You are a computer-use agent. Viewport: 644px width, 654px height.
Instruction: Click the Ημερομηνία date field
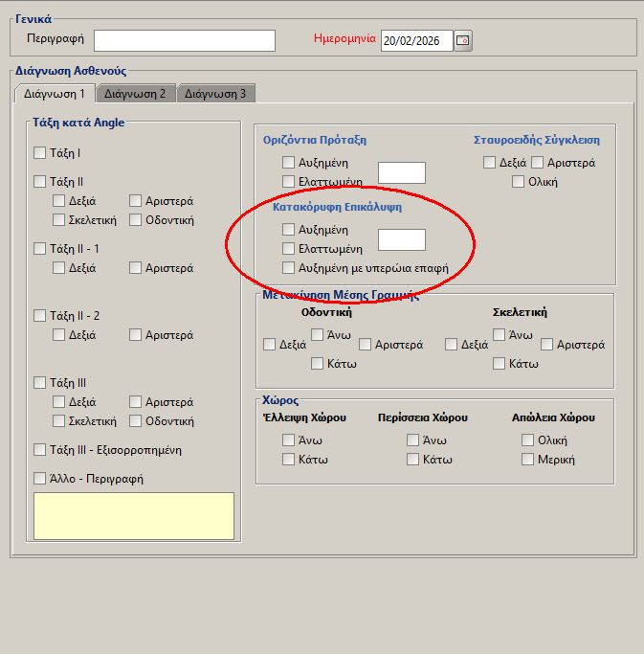click(x=414, y=40)
